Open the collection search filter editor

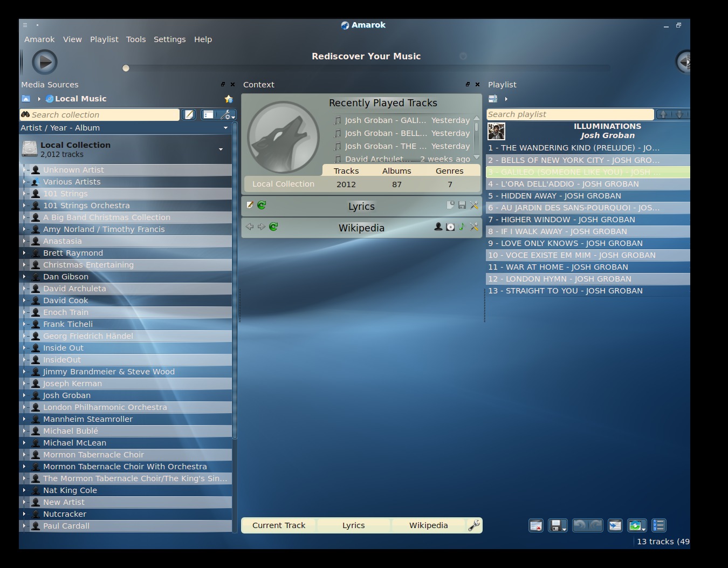189,114
